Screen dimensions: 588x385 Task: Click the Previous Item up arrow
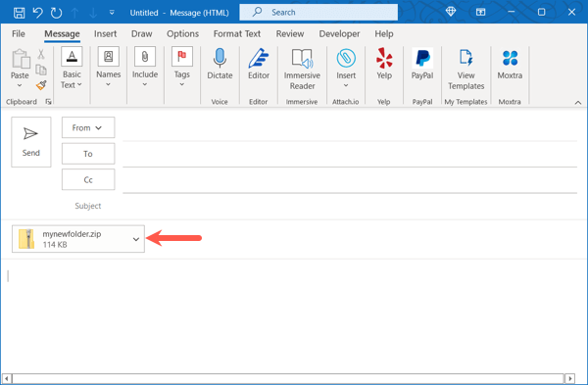point(75,13)
